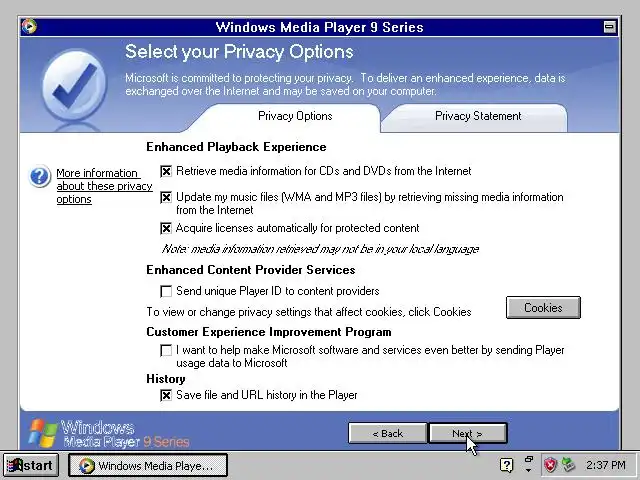Click the Customer Experience Improvement Program heading
640x480 pixels.
(x=269, y=332)
